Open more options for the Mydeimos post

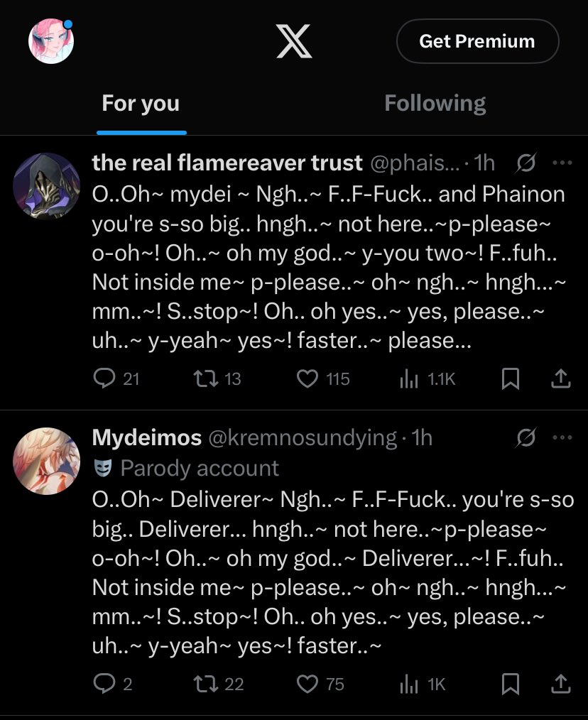click(562, 438)
